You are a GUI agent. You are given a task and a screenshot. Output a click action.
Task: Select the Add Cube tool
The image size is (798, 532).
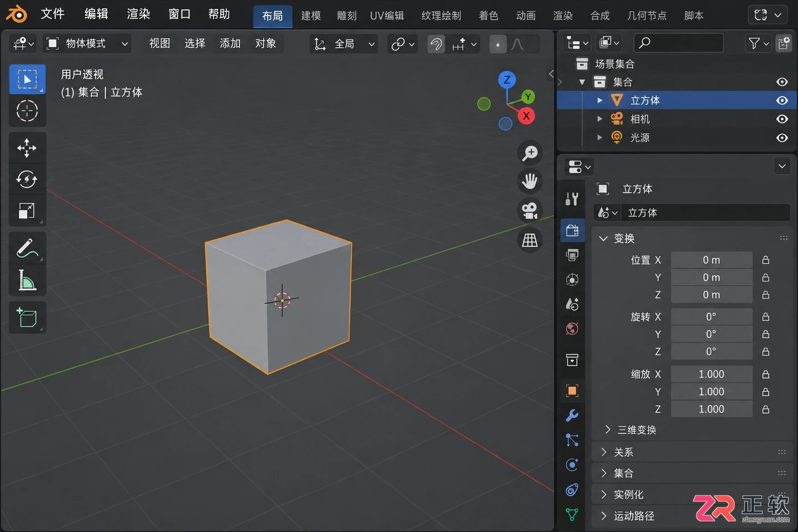pos(27,318)
